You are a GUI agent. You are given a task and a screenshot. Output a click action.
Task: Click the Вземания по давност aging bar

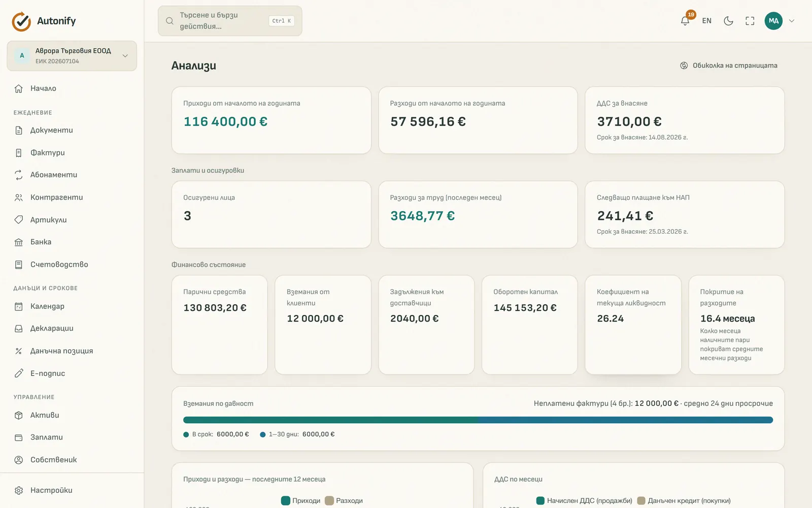(478, 420)
